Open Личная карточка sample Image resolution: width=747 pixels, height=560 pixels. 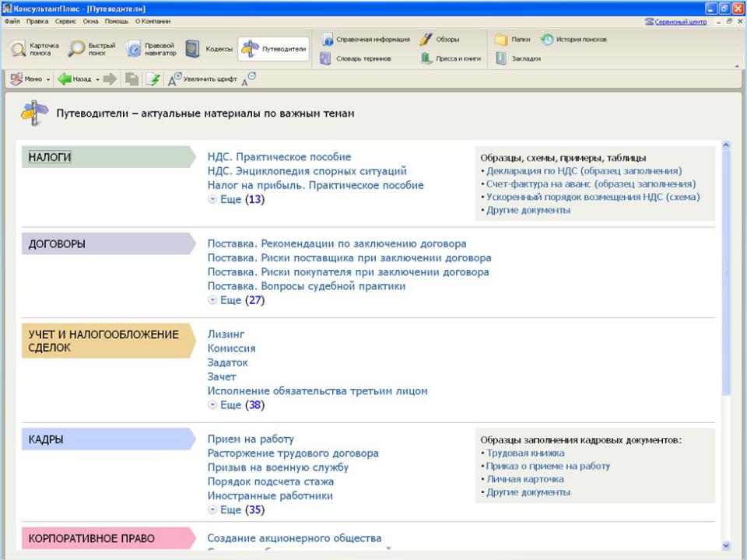(525, 479)
